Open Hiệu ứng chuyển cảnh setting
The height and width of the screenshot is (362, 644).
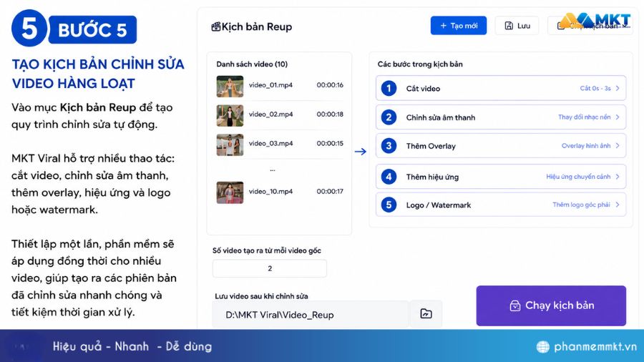point(578,177)
